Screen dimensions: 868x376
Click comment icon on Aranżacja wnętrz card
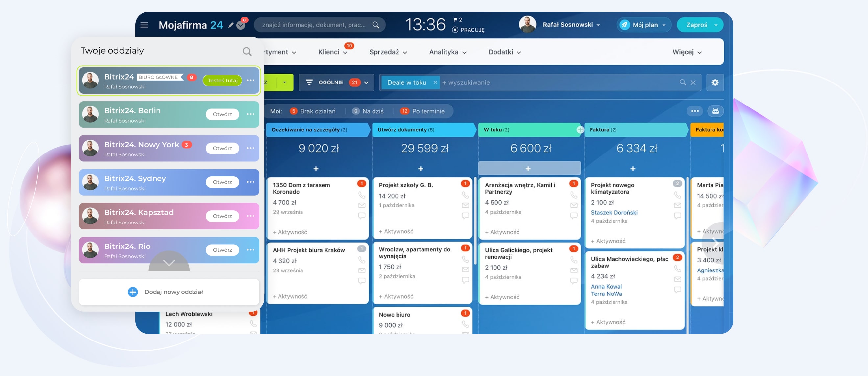coord(573,216)
